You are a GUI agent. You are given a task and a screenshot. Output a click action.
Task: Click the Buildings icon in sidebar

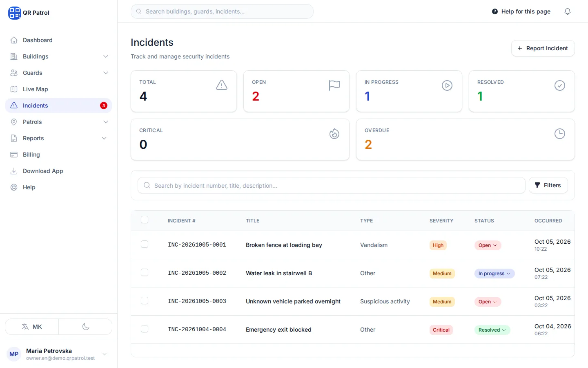[x=14, y=56]
